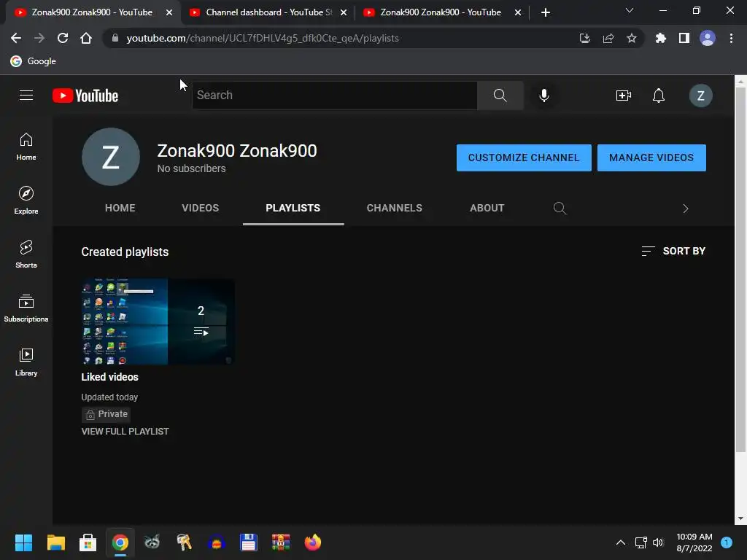Click MANAGE VIDEOS button
Viewport: 747px width, 560px height.
(x=651, y=157)
